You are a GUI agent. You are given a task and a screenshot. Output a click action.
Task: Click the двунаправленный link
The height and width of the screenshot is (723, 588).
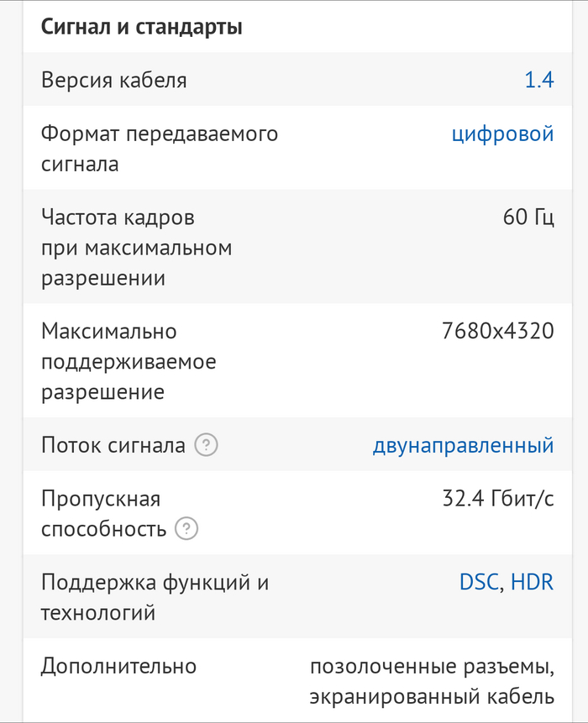(463, 446)
